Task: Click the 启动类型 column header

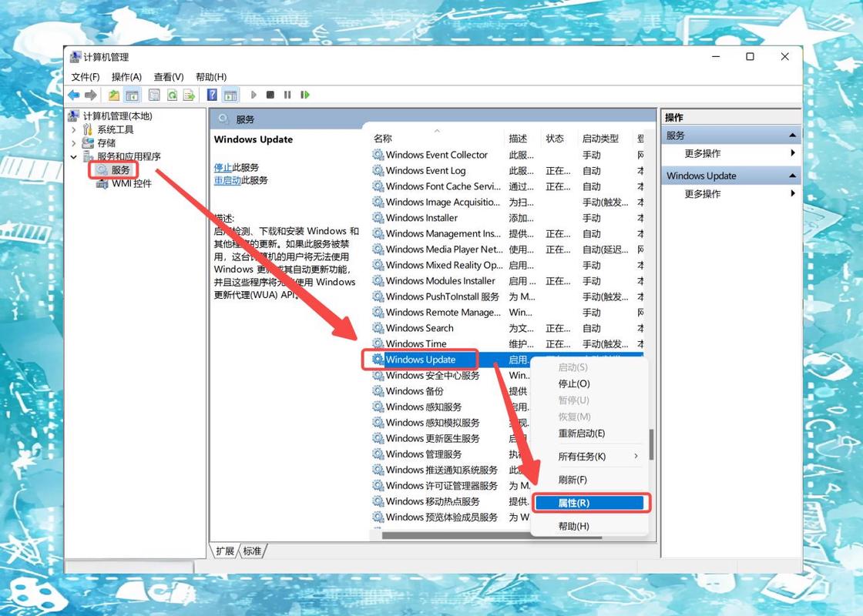Action: pos(600,139)
